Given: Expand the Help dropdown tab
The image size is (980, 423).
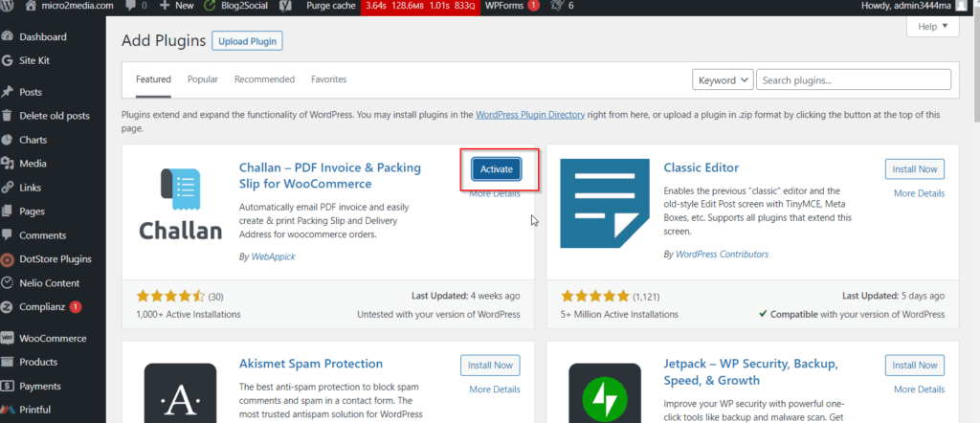Looking at the screenshot, I should [x=932, y=26].
